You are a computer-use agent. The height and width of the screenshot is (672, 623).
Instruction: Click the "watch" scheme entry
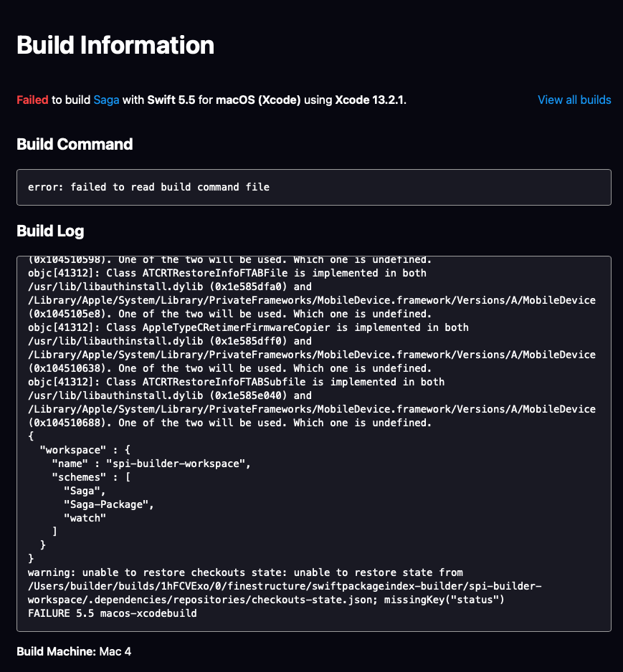click(85, 518)
